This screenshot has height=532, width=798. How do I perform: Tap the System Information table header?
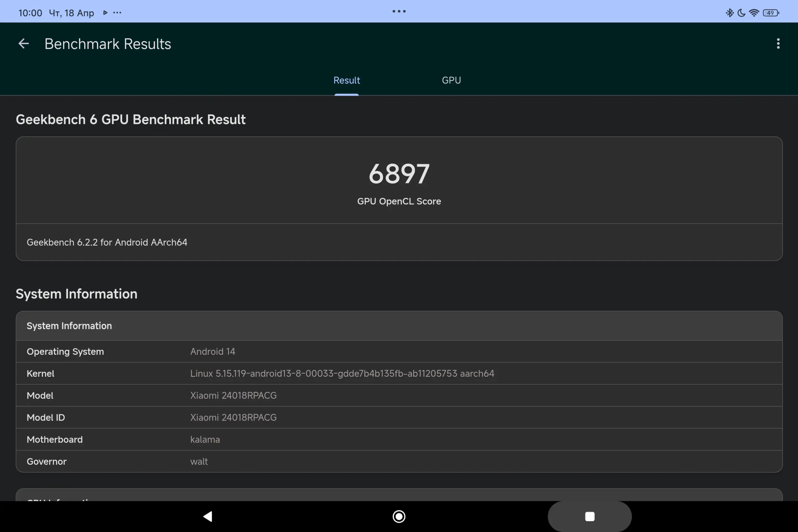point(69,326)
